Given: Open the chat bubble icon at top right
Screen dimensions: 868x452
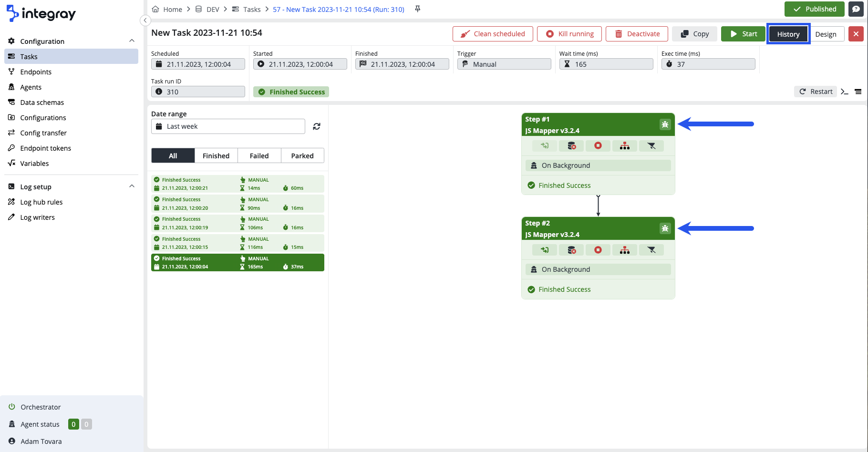Looking at the screenshot, I should [x=856, y=9].
